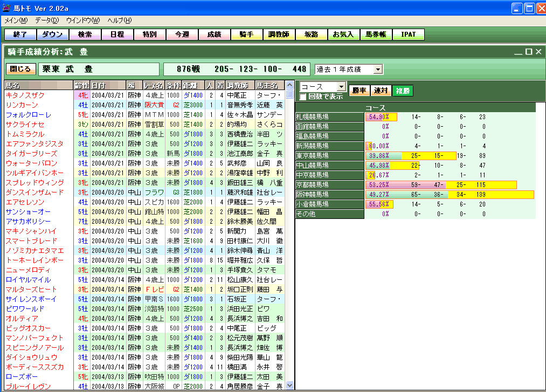Open the 騎手 jockey toolbar button
The height and width of the screenshot is (392, 546).
coord(246,35)
